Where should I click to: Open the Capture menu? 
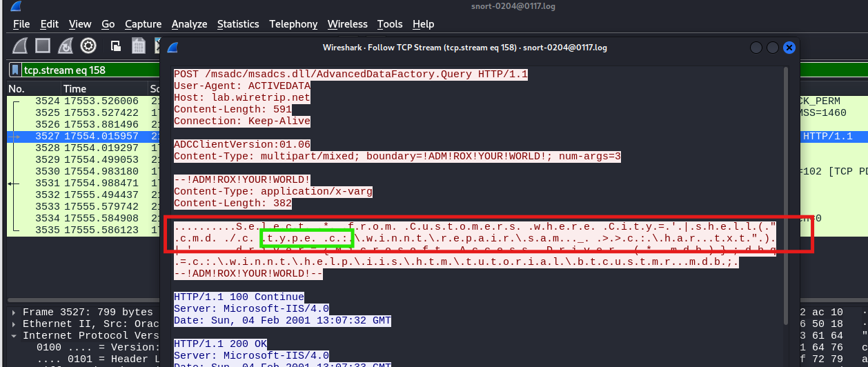tap(143, 24)
